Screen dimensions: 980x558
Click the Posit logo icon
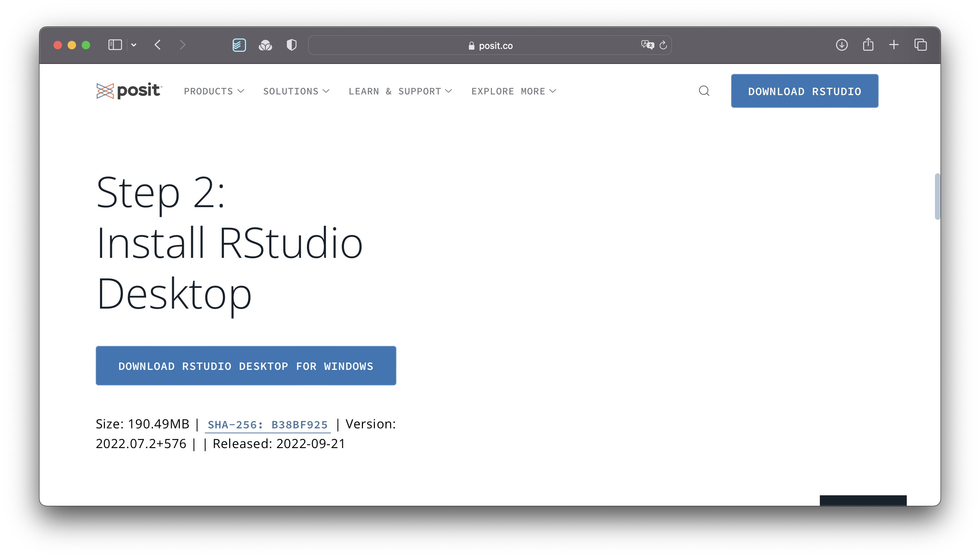pos(104,91)
